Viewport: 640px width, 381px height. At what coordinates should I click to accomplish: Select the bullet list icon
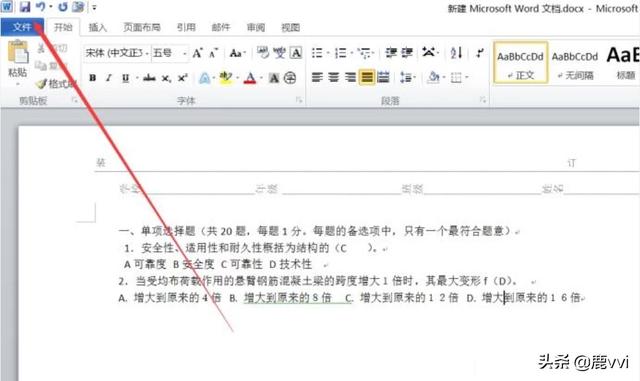tap(317, 53)
